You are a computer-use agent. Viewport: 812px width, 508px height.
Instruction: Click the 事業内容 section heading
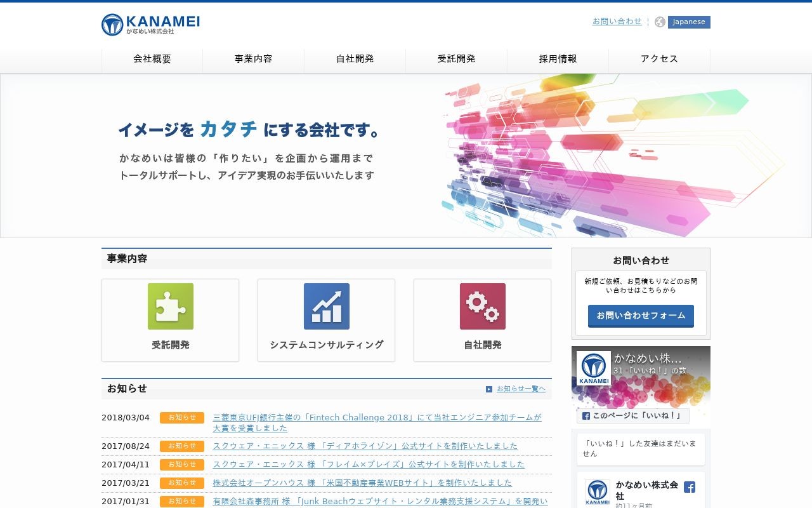pos(127,258)
